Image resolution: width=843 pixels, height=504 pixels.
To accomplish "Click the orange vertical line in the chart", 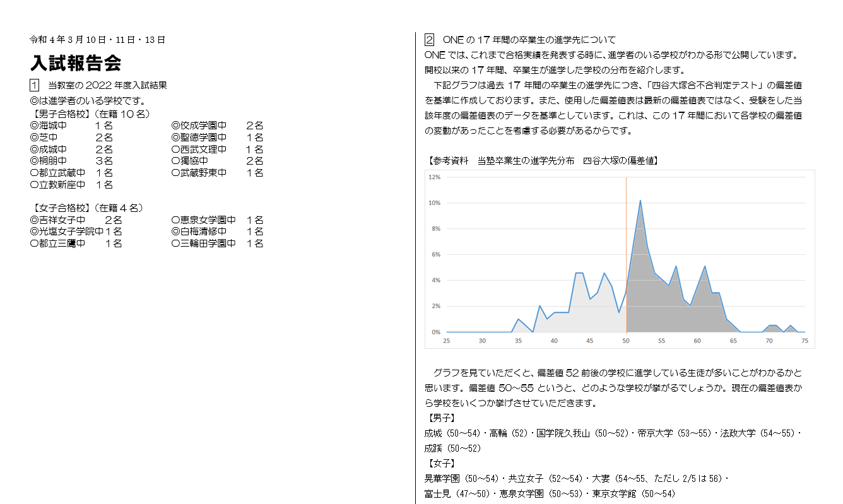I will click(626, 252).
